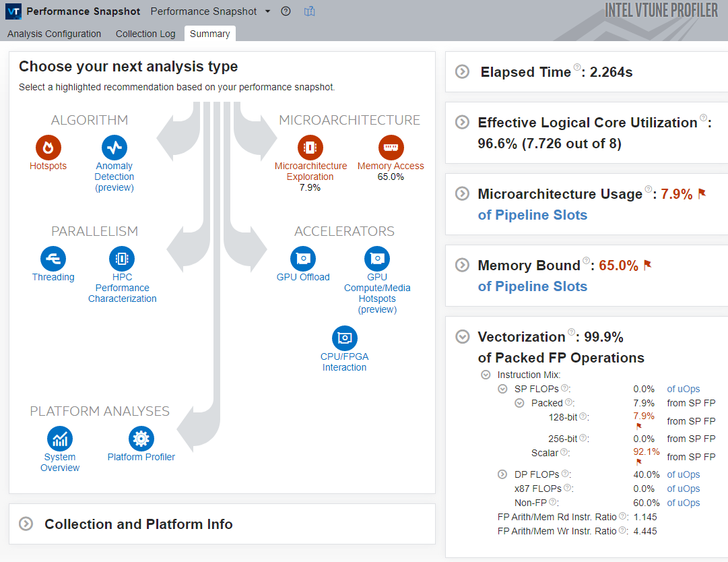Screen dimensions: 728x562
Task: Select HPC Performance Characterization analysis
Action: [122, 257]
